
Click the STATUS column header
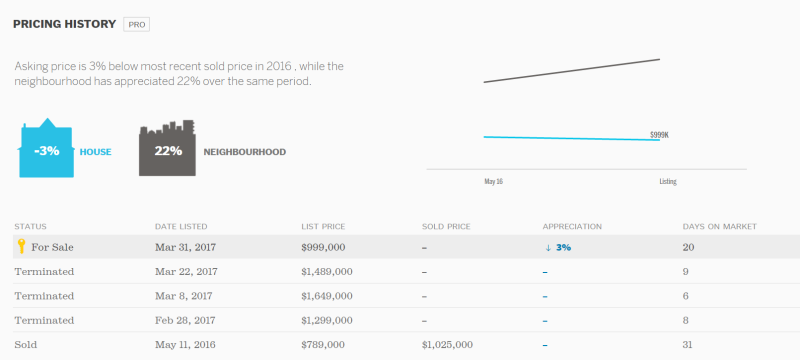click(31, 226)
